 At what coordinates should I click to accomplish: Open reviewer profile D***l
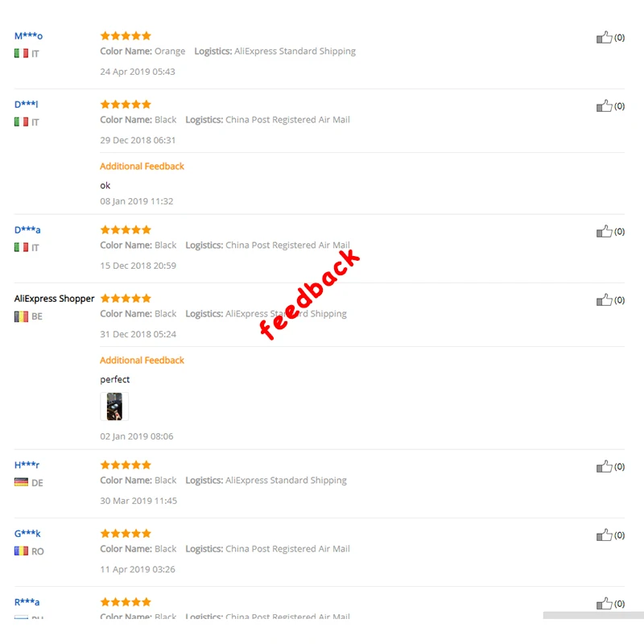tap(27, 105)
